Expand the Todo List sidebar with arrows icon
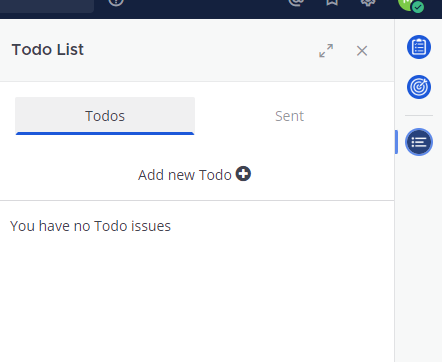This screenshot has width=442, height=362. 326,51
